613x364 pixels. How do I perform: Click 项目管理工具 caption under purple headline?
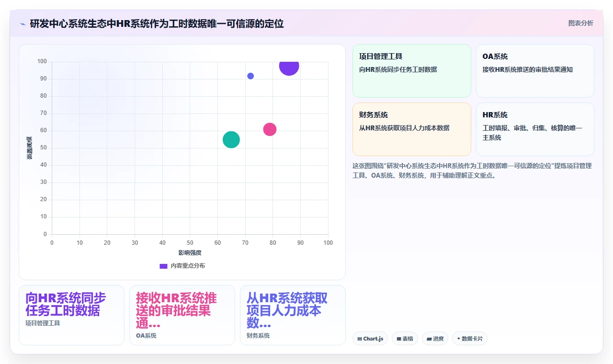pyautogui.click(x=43, y=323)
